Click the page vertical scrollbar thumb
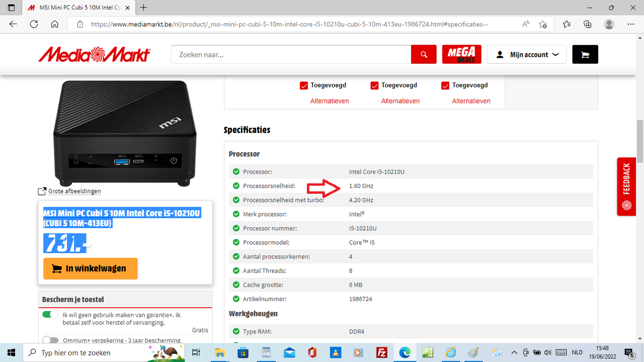 (640, 141)
